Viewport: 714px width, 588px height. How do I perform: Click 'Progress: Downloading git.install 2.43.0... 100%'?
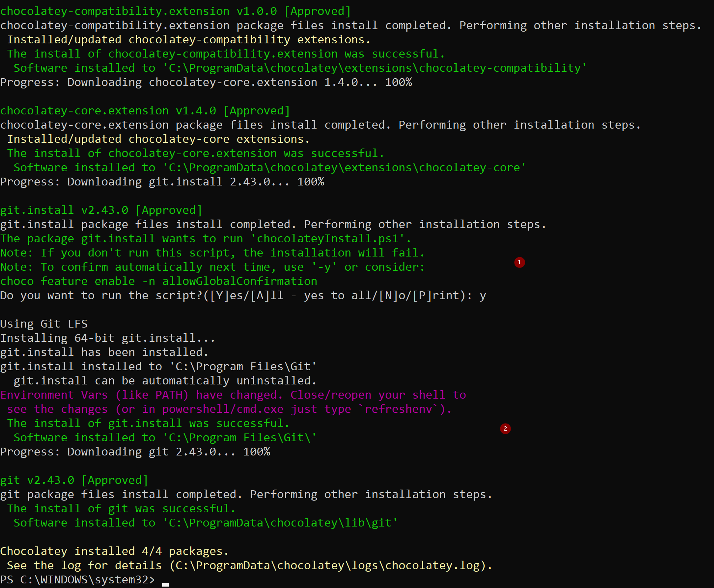pos(162,182)
